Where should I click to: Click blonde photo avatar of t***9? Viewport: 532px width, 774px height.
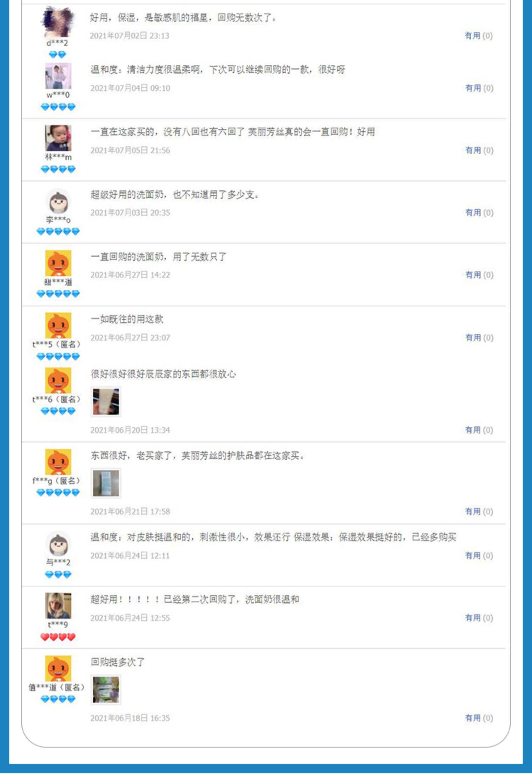click(x=58, y=606)
